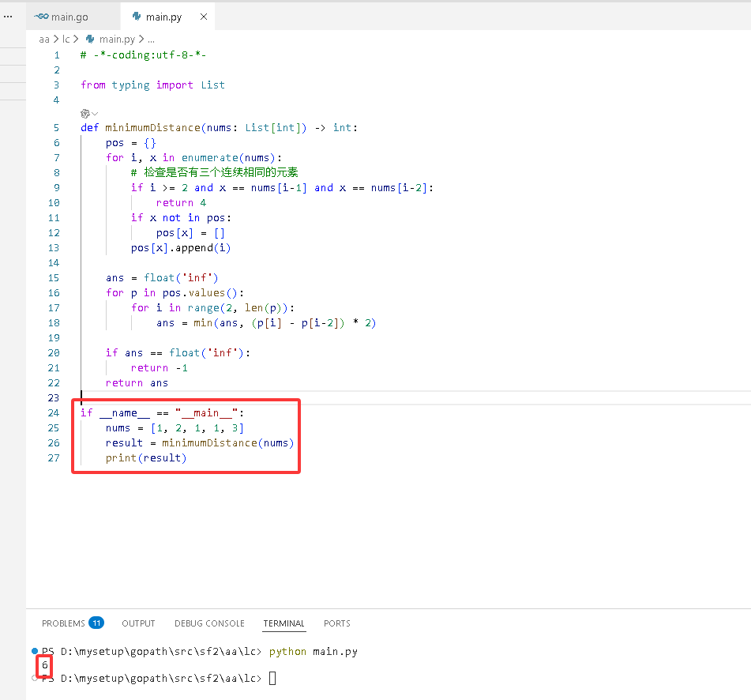Viewport: 751px width, 700px height.
Task: Open the OUTPUT panel tab
Action: click(138, 623)
